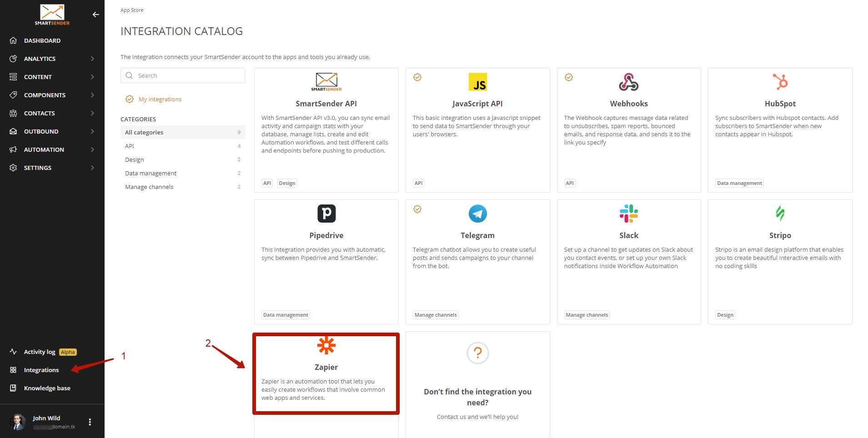Click the Slack logo icon
The height and width of the screenshot is (438, 868).
coord(628,214)
